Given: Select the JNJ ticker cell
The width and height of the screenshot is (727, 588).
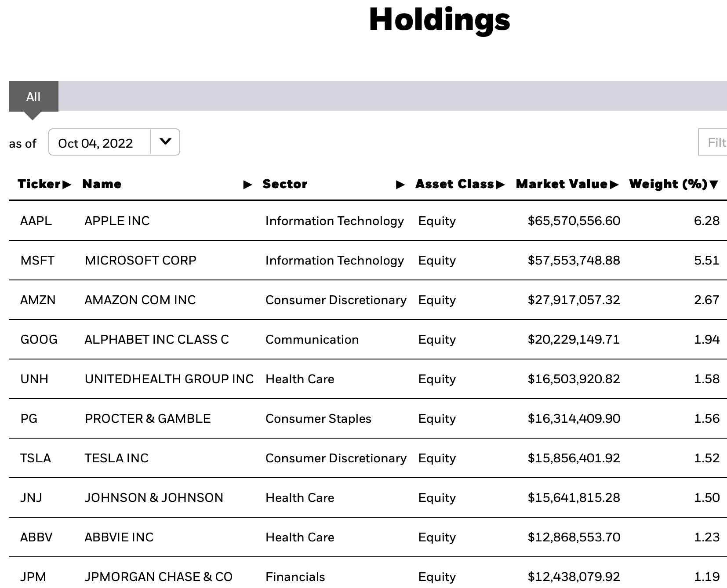Looking at the screenshot, I should [x=31, y=497].
